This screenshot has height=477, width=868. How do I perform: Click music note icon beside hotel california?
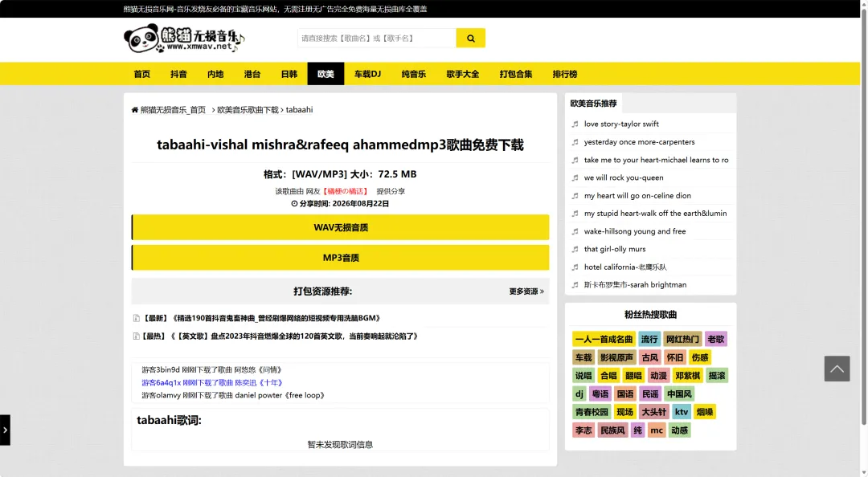575,267
